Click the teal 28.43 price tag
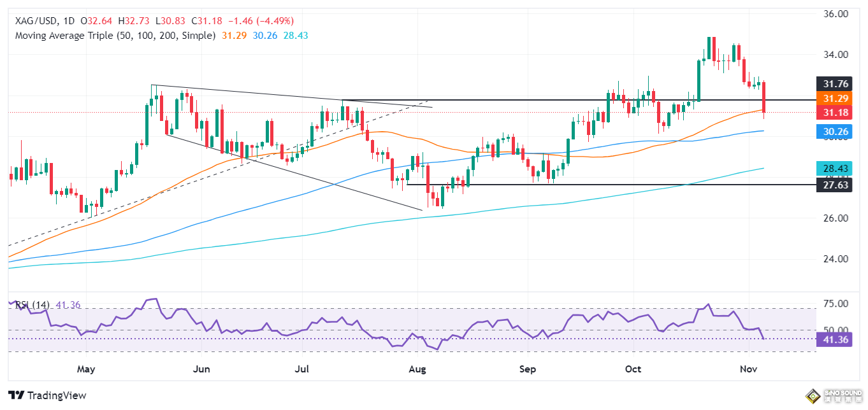Viewport: 868px width, 410px height. 835,169
